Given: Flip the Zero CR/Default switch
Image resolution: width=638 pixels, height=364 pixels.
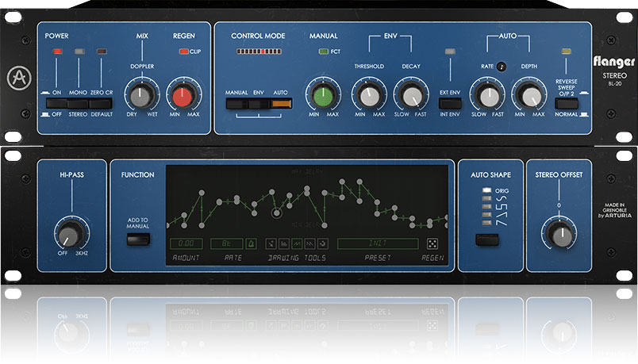Looking at the screenshot, I should click(x=101, y=103).
